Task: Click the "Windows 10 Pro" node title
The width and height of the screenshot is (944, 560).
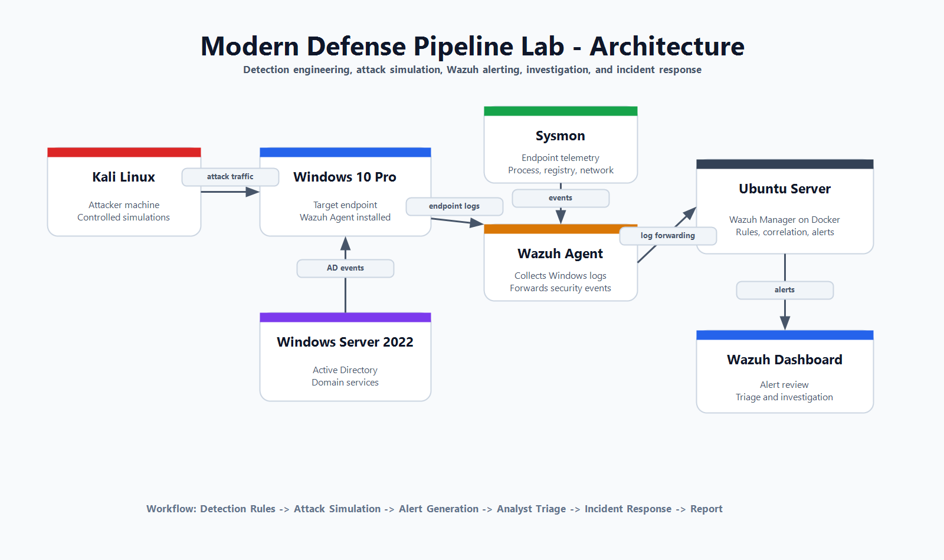Action: (345, 177)
